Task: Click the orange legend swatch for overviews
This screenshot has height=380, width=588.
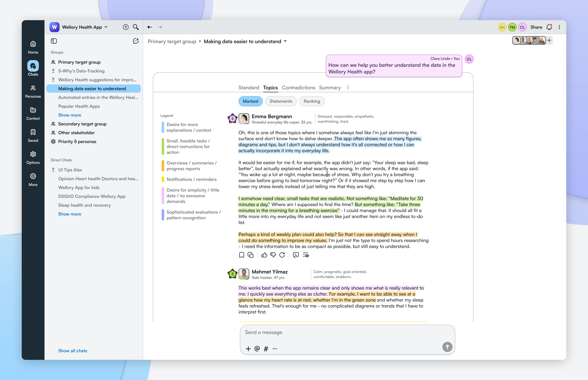Action: [x=163, y=166]
